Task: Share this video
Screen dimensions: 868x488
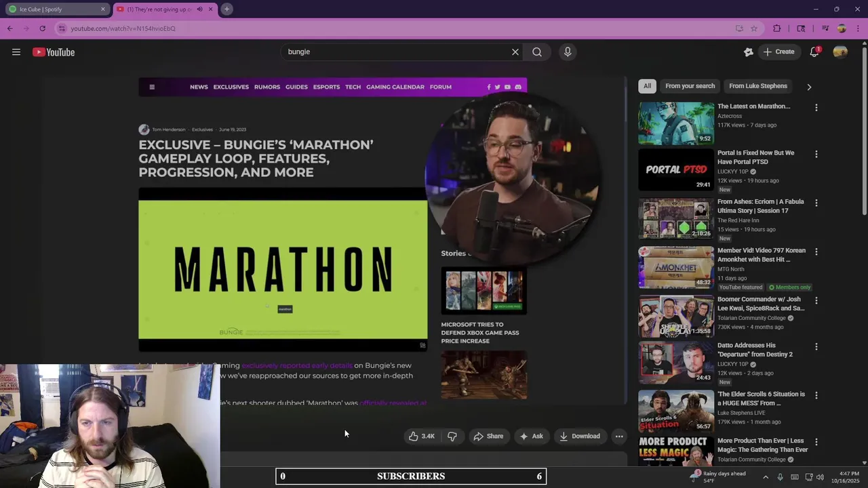Action: point(488,436)
